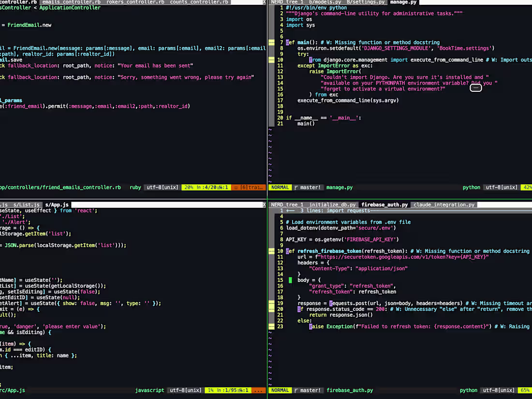The image size is (532, 399).
Task: Click NORMAL mode indicator in manage.py pane
Action: click(x=280, y=187)
